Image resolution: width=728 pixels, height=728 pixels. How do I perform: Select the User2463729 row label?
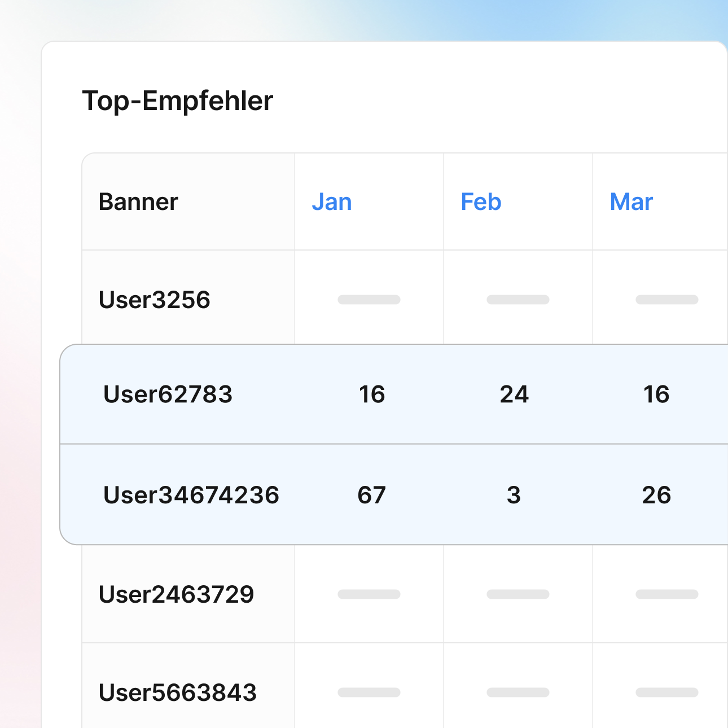[176, 594]
